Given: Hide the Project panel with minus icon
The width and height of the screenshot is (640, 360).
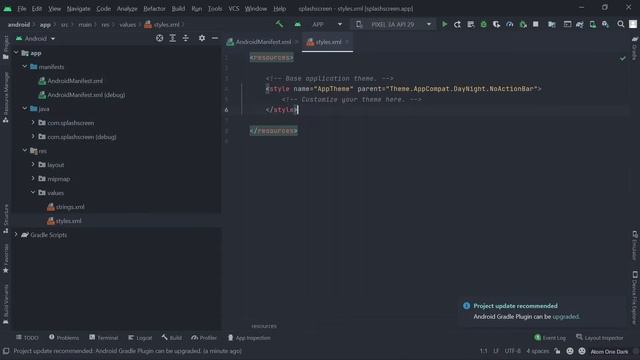Looking at the screenshot, I should coord(215,38).
